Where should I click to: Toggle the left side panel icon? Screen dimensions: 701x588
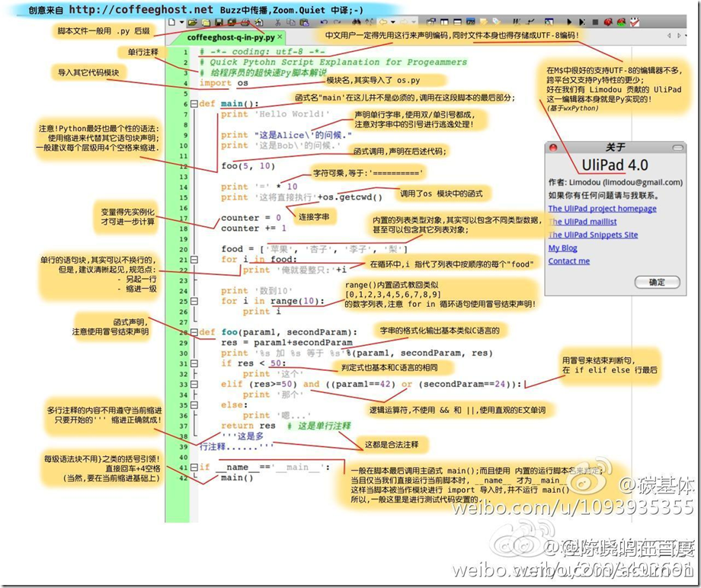tap(444, 22)
